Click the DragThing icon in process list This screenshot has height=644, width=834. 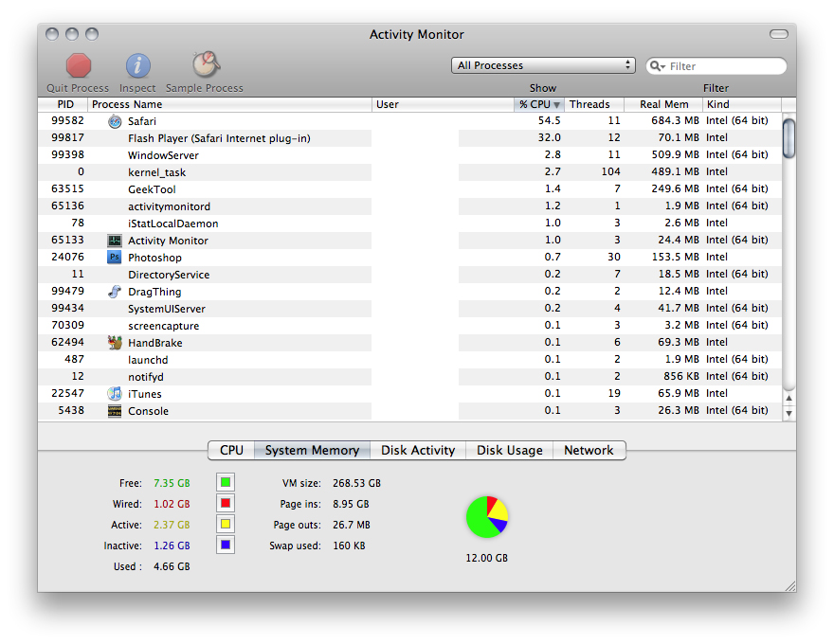tap(115, 291)
